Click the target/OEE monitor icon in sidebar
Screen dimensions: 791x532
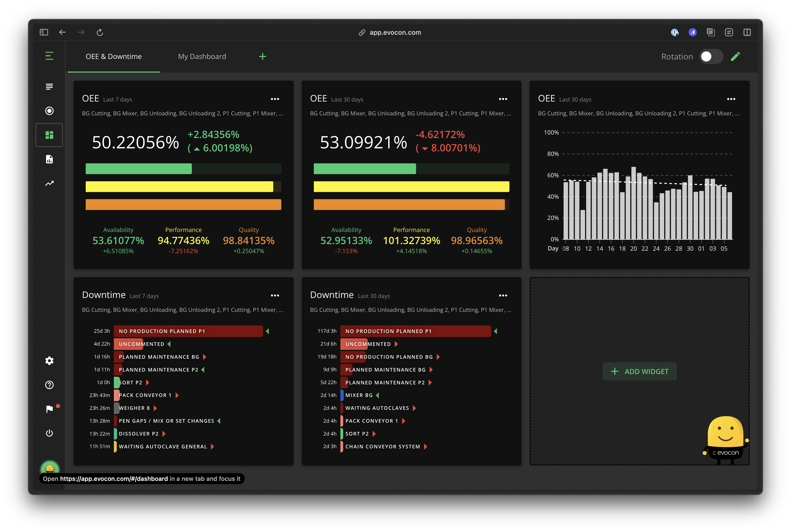pyautogui.click(x=50, y=111)
